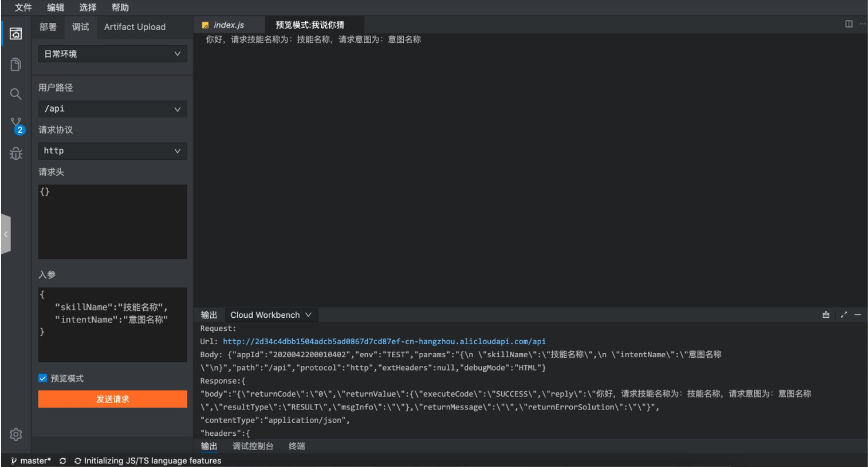Collapse the side panel with the left-edge arrow handle
Image resolution: width=868 pixels, height=467 pixels.
[5, 234]
